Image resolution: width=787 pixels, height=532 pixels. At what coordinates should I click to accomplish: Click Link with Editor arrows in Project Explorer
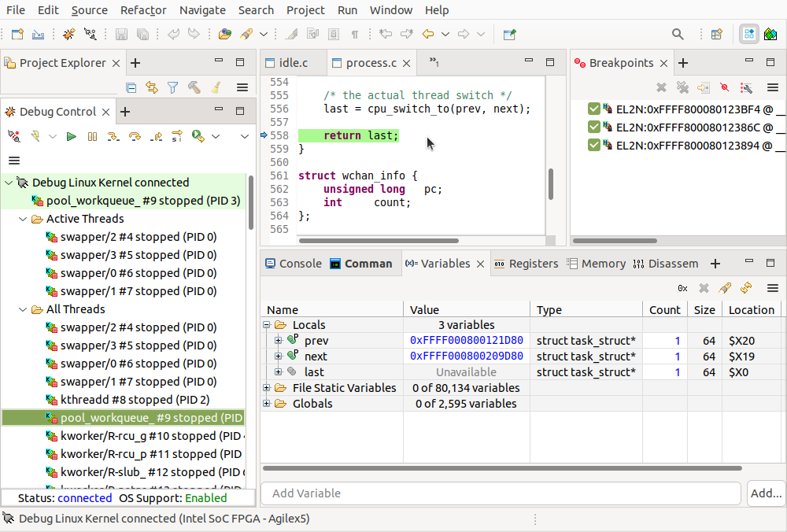click(x=152, y=88)
